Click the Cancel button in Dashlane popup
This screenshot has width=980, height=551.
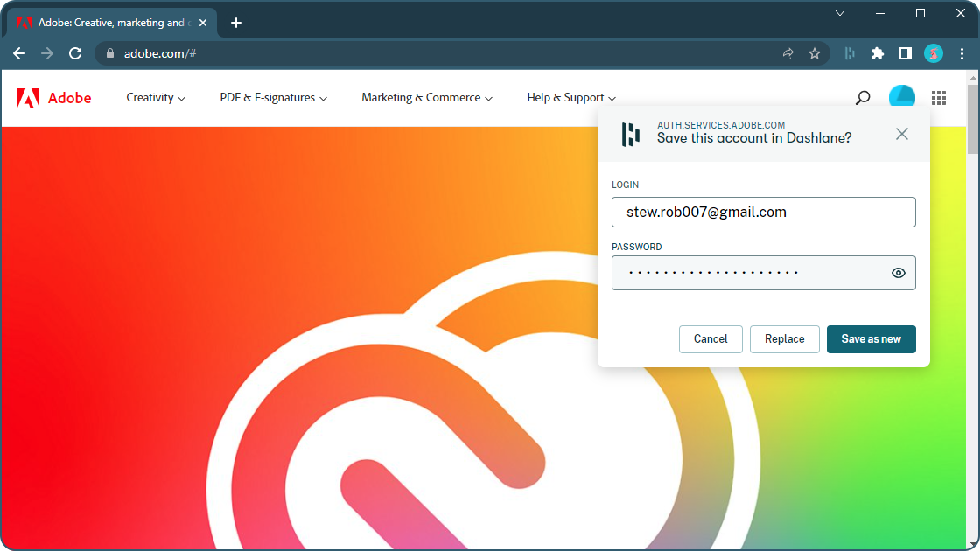coord(710,339)
